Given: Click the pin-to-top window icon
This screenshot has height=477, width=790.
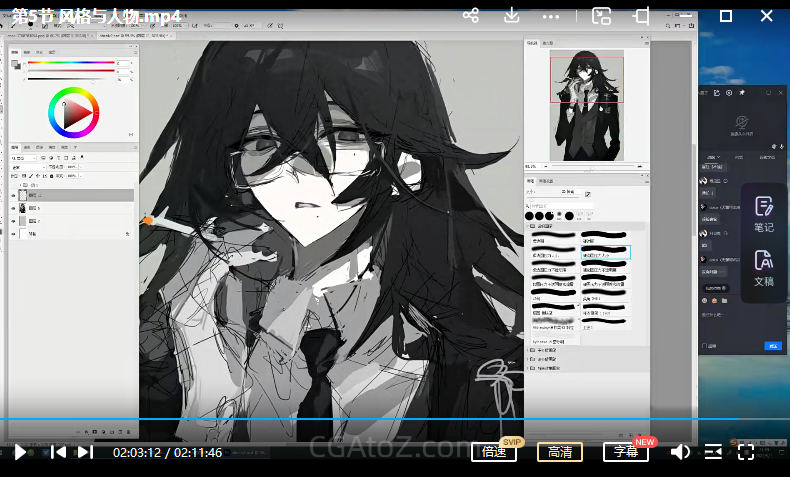Looking at the screenshot, I should (641, 16).
